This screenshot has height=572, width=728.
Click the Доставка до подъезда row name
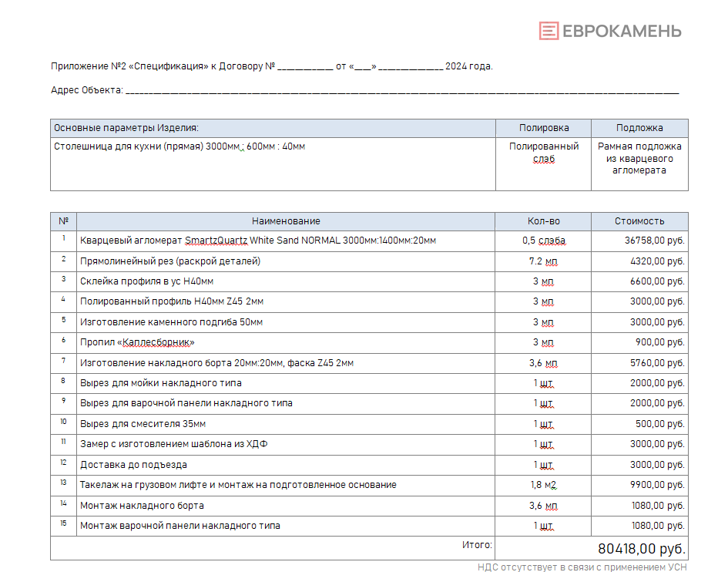pyautogui.click(x=133, y=465)
